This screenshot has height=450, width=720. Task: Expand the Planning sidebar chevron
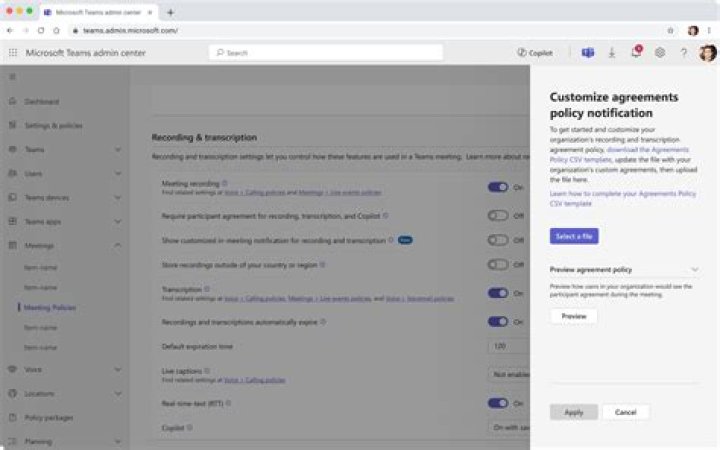click(118, 441)
